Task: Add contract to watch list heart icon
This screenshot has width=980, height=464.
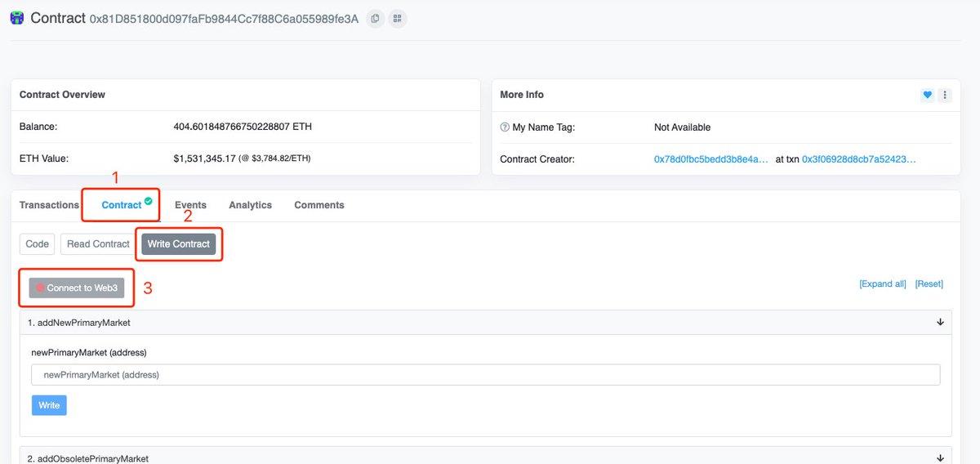Action: click(x=928, y=95)
